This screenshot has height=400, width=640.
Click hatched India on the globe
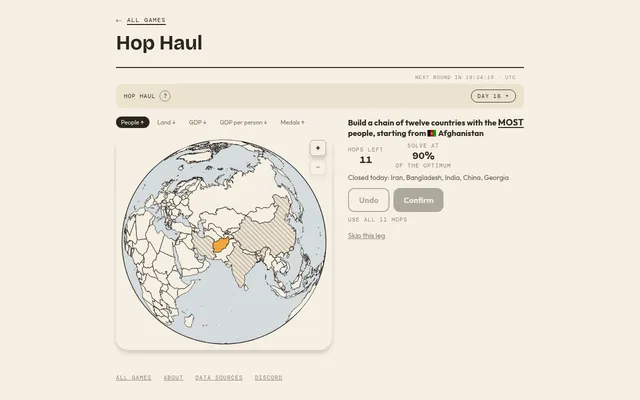[x=241, y=267]
